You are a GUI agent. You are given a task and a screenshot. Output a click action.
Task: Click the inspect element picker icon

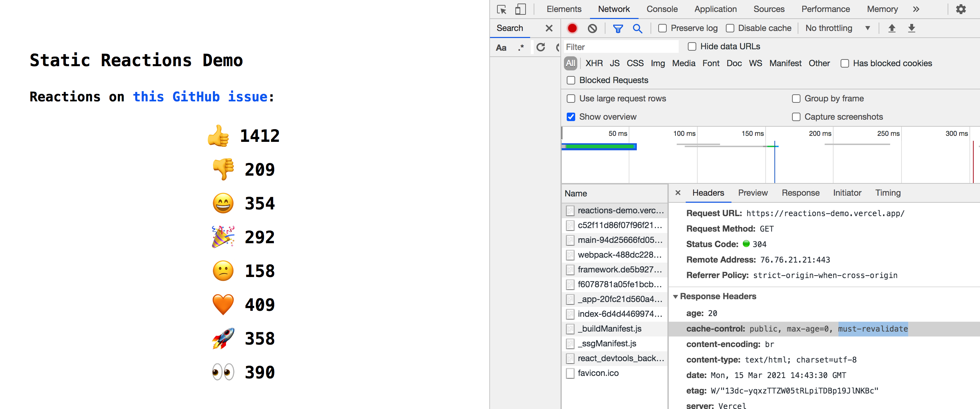[502, 9]
